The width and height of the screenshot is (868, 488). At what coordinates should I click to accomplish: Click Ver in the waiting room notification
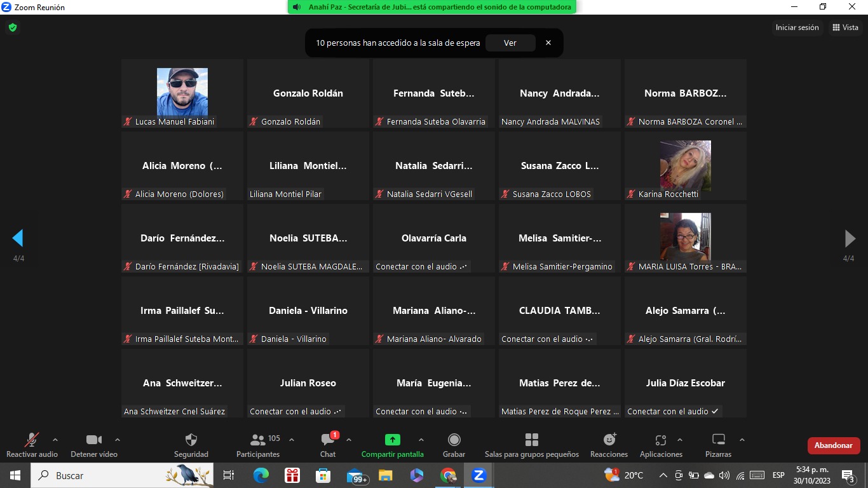pos(510,43)
